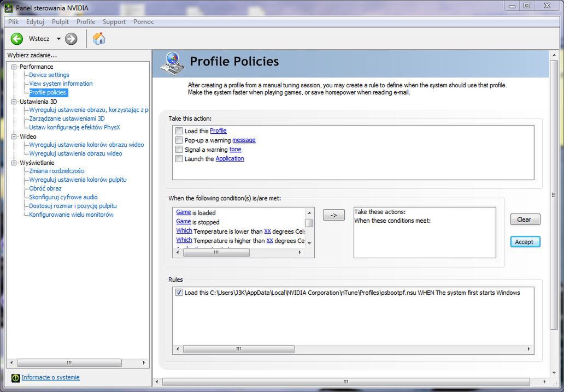The width and height of the screenshot is (564, 392).
Task: Open the Plik menu
Action: click(x=13, y=21)
